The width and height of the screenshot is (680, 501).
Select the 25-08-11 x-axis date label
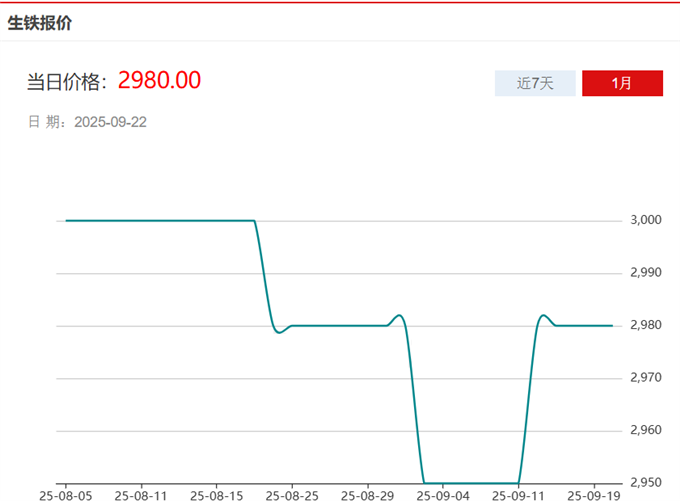(141, 494)
